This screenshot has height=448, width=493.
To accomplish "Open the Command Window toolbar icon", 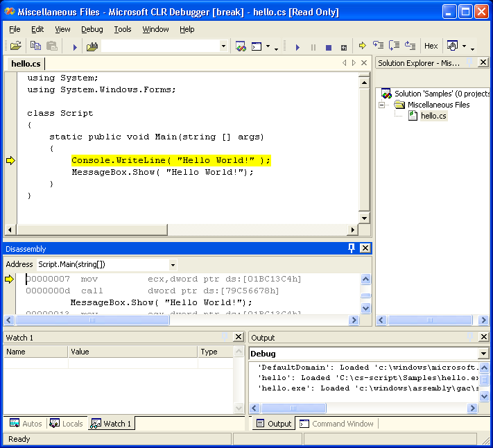I will coord(257,46).
